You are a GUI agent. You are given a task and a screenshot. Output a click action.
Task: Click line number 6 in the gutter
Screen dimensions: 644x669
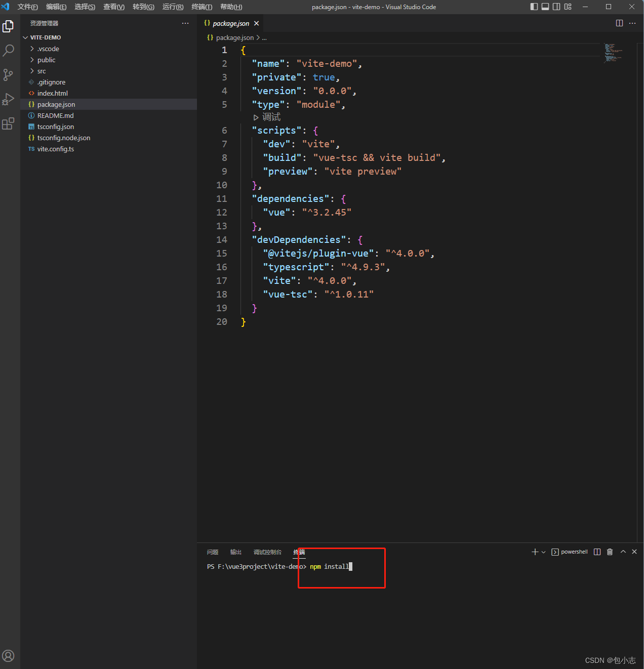point(224,131)
